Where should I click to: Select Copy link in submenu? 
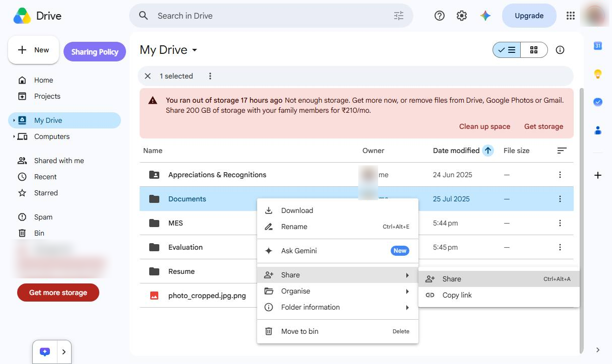[499, 295]
